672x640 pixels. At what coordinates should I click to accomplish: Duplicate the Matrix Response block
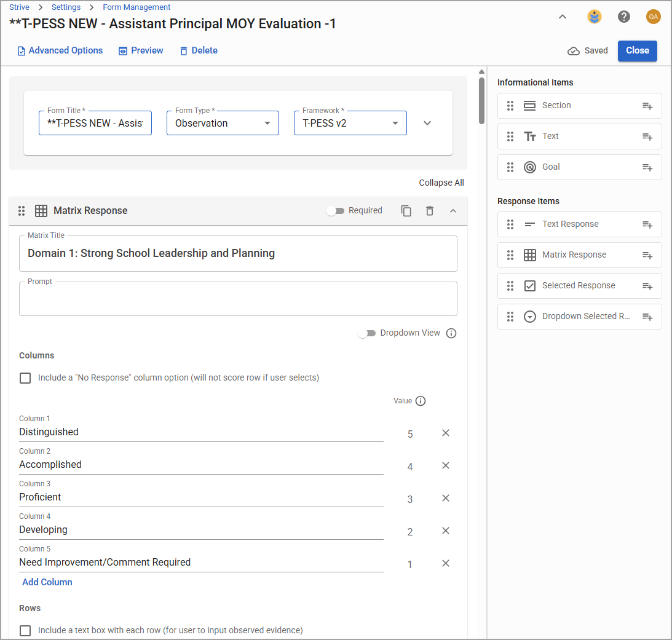[406, 211]
